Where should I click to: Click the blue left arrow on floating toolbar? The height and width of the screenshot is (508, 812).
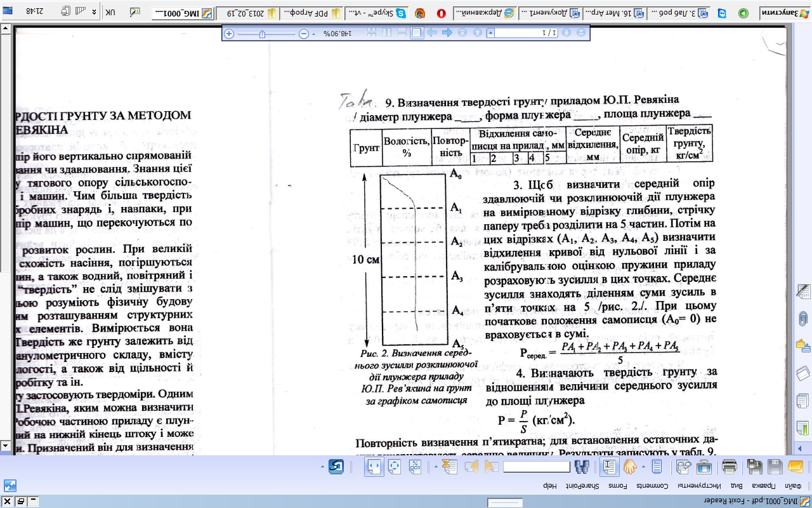pos(432,33)
